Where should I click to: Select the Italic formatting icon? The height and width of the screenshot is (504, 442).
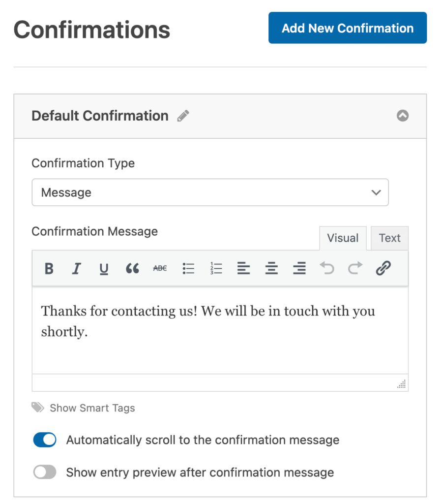coord(76,268)
